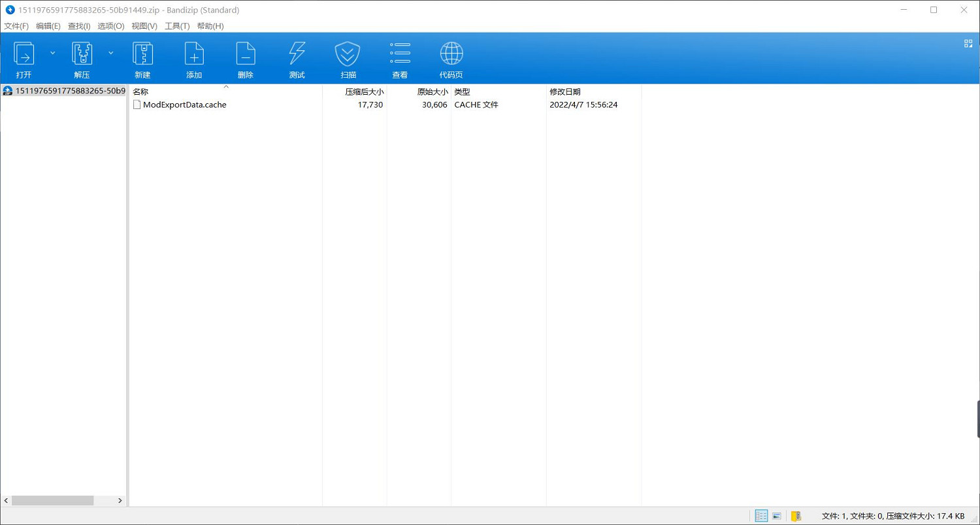
Task: Select ModExportData.cache file in list
Action: (x=184, y=104)
